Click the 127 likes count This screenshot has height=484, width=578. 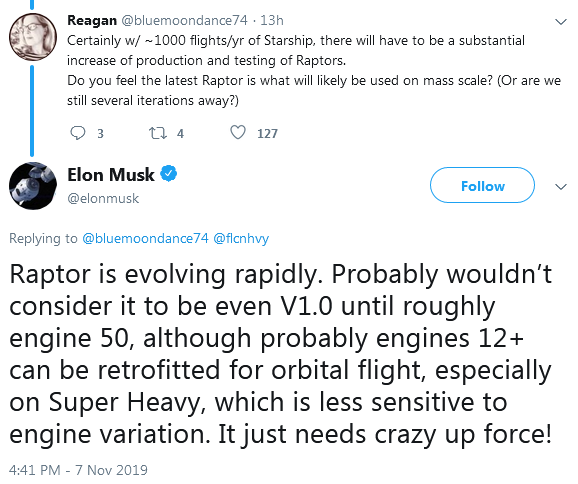[x=267, y=133]
